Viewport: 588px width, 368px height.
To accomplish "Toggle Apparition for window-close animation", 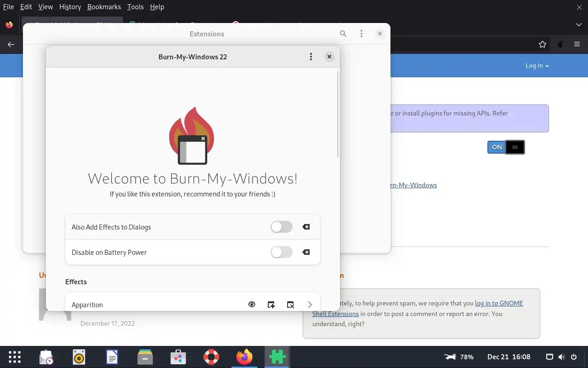I will pyautogui.click(x=290, y=305).
